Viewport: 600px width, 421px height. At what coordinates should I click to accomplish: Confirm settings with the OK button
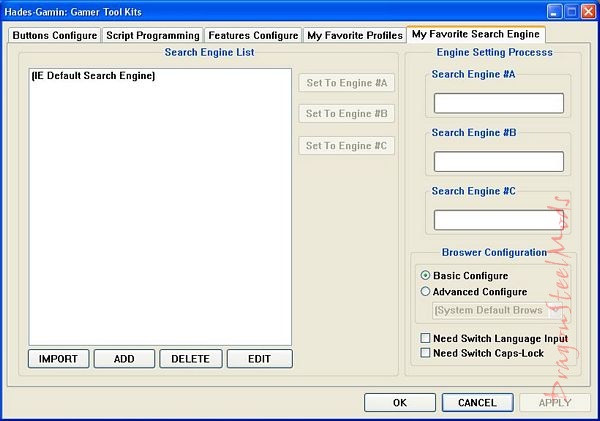399,403
